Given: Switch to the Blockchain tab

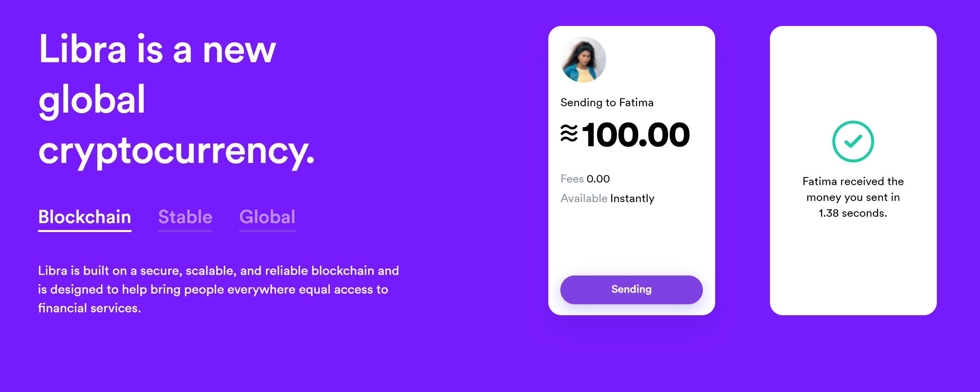Looking at the screenshot, I should (84, 217).
